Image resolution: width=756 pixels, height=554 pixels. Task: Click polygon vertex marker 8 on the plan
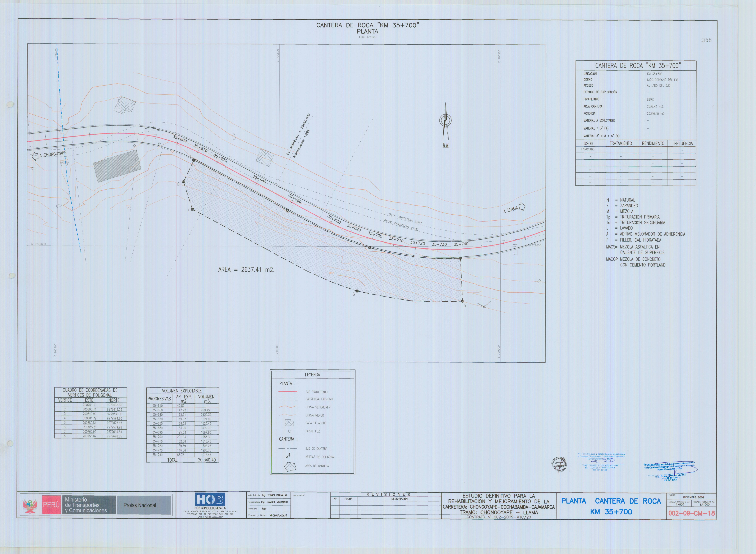tap(183, 182)
